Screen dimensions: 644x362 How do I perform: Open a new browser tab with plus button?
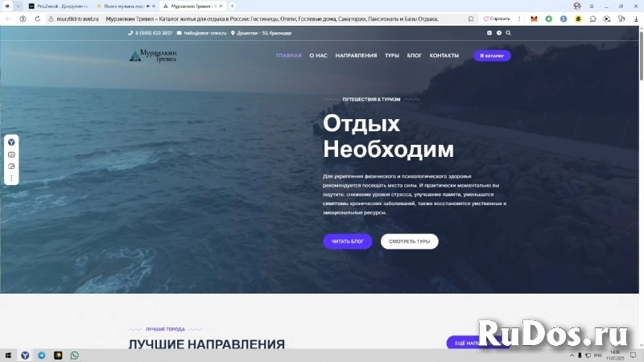pos(233,6)
